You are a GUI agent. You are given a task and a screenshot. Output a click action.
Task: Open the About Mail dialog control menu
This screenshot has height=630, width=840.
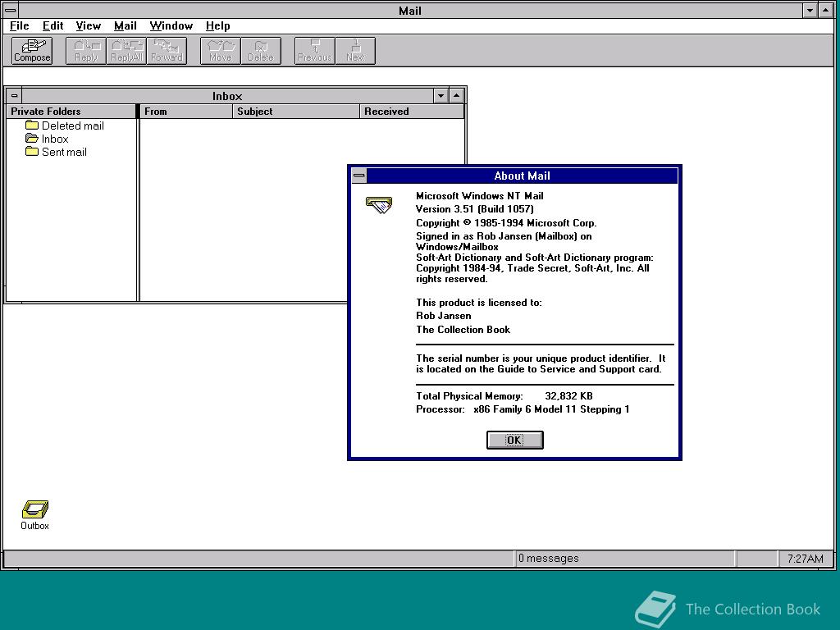click(359, 176)
